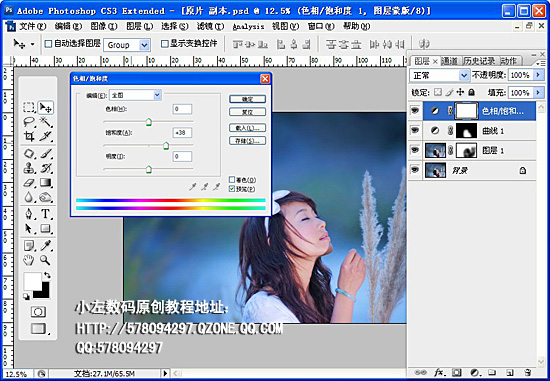Select the Slice tool
Image resolution: width=550 pixels, height=381 pixels.
point(46,136)
